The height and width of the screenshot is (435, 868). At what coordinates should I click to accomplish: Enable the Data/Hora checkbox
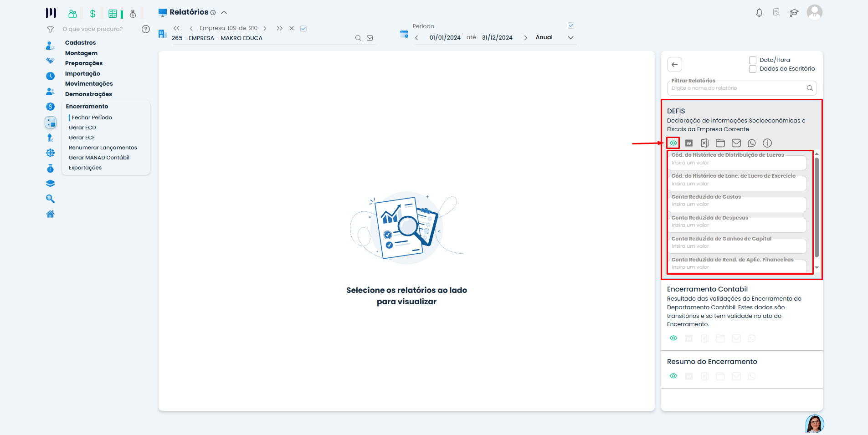[x=753, y=60]
